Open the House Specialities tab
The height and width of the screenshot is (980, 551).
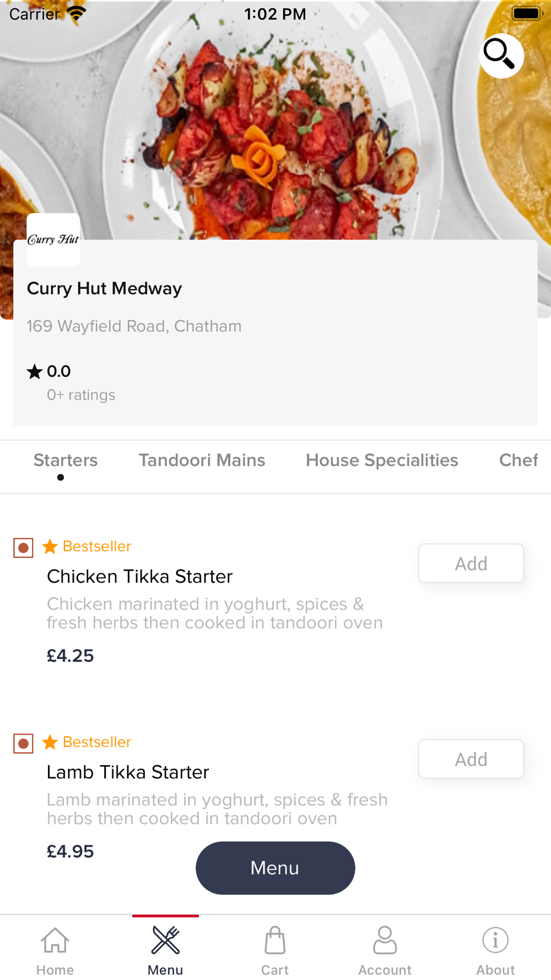click(382, 460)
